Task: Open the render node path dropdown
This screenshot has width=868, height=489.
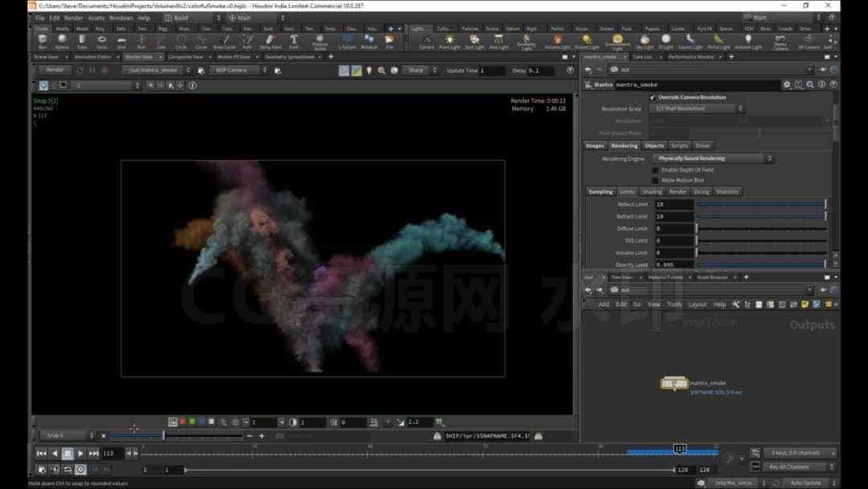Action: click(x=158, y=70)
